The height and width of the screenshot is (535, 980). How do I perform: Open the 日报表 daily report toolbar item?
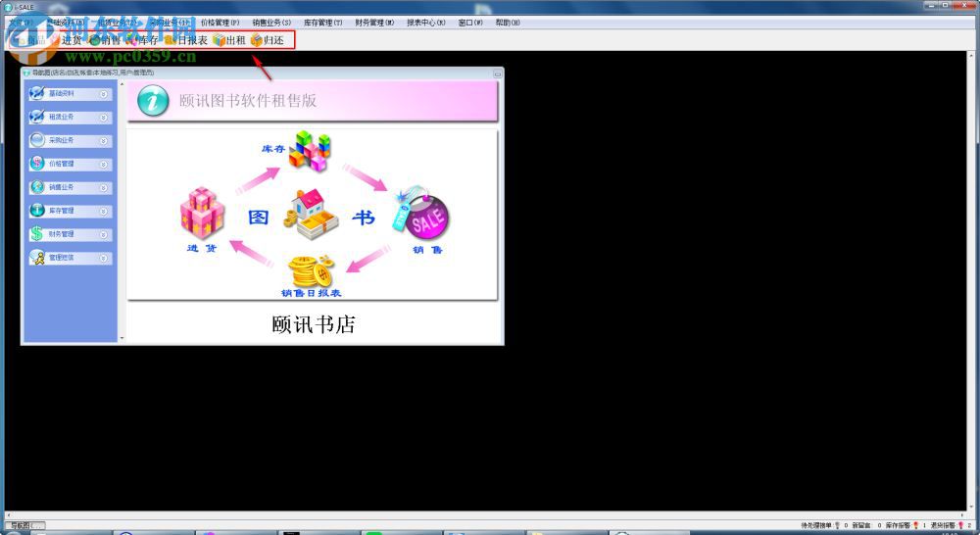(185, 40)
